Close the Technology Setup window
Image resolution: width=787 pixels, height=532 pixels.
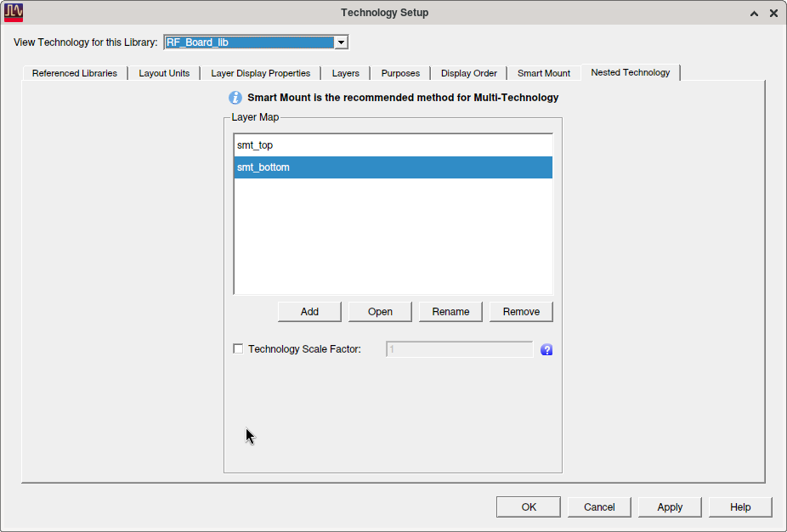[x=773, y=14]
